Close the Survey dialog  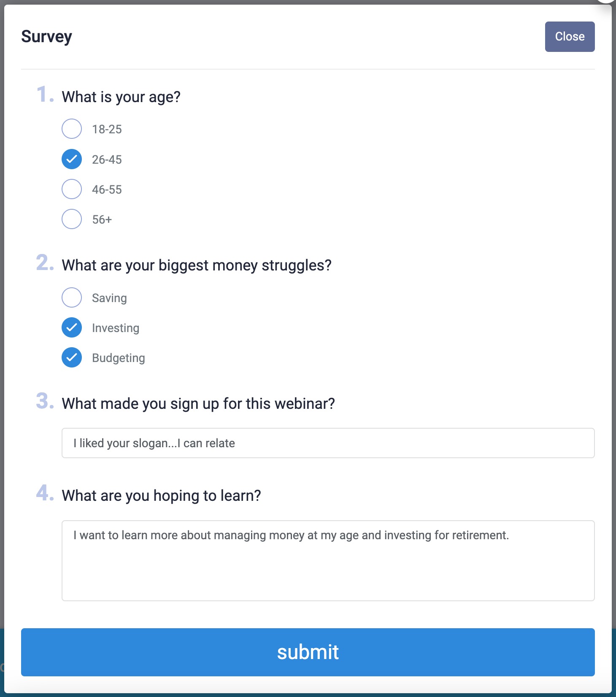coord(570,36)
